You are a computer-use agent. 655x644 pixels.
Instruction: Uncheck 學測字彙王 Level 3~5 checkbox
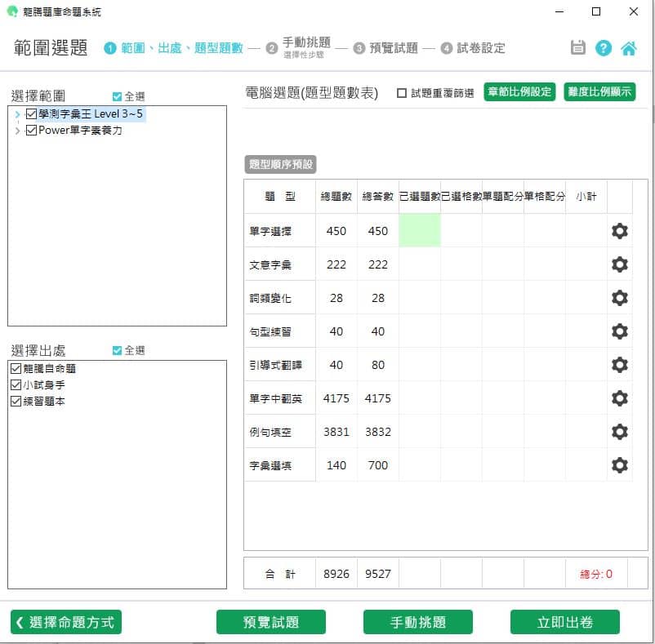(31, 113)
